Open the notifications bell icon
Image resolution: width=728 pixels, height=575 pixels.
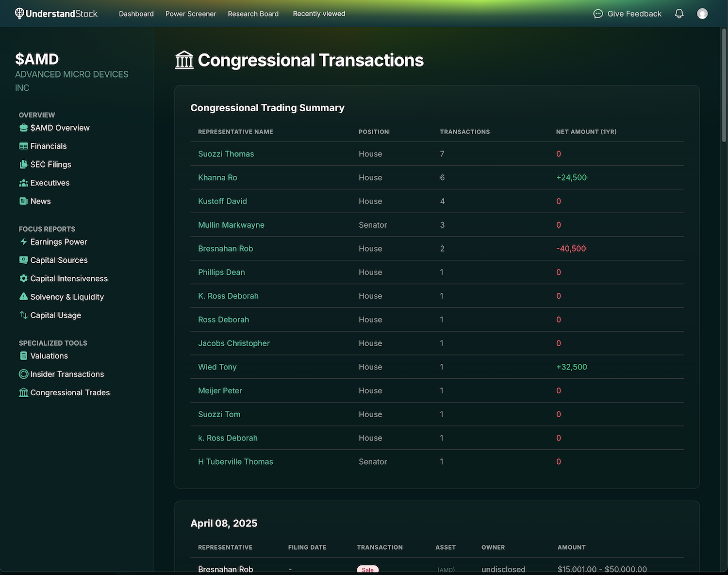tap(679, 14)
